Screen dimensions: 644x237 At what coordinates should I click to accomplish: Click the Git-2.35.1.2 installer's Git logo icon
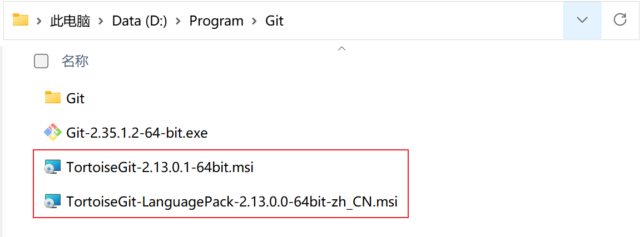pyautogui.click(x=52, y=133)
